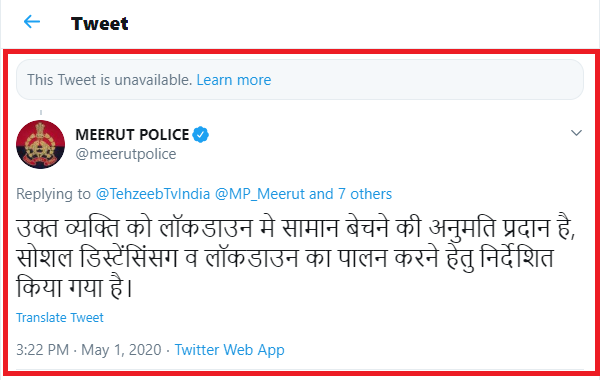Open the Learn more link

tap(234, 80)
